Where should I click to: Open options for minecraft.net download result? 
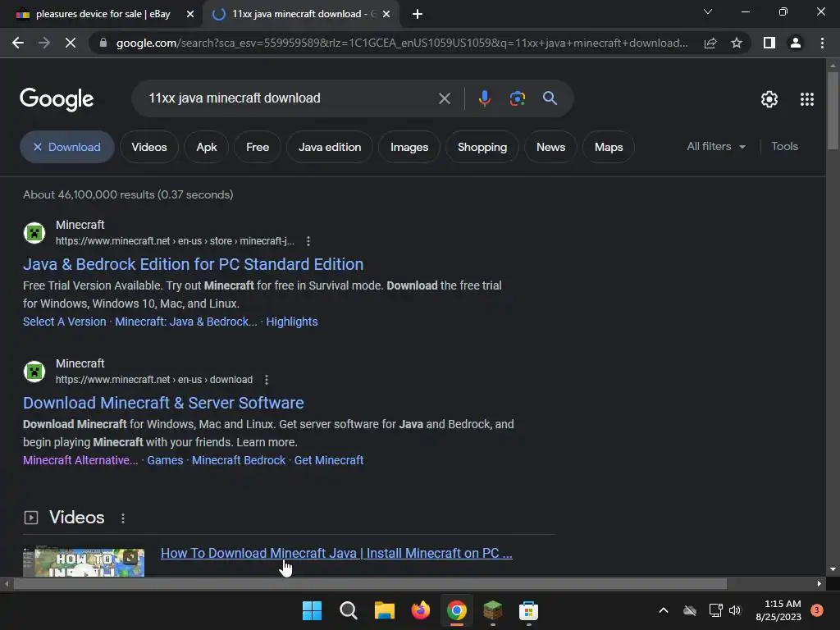pyautogui.click(x=267, y=380)
